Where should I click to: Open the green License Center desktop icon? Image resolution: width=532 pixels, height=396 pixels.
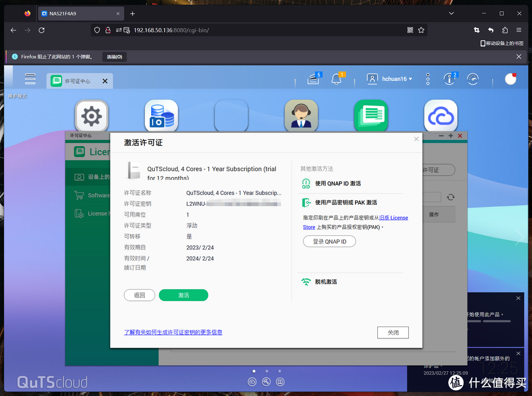[371, 116]
